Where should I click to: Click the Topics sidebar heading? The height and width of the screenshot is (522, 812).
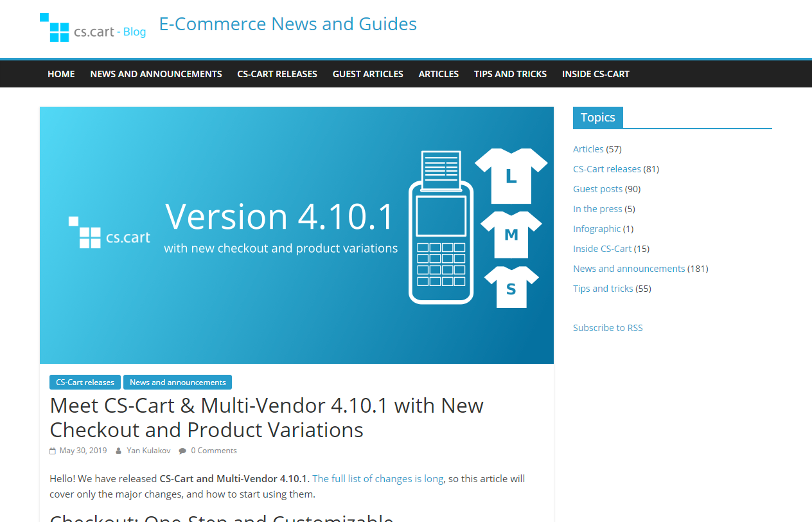[597, 118]
